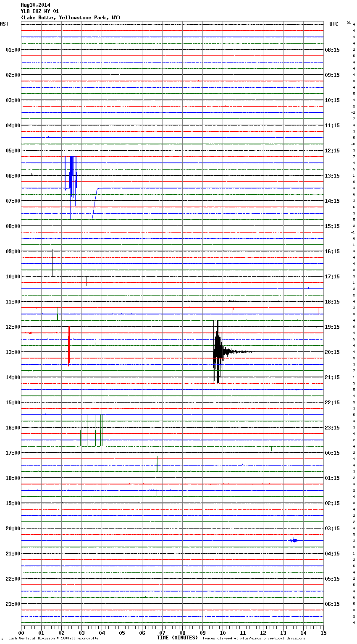Click the '18:15' UTC time label
Screen dimensions: 357x644
tap(332, 302)
